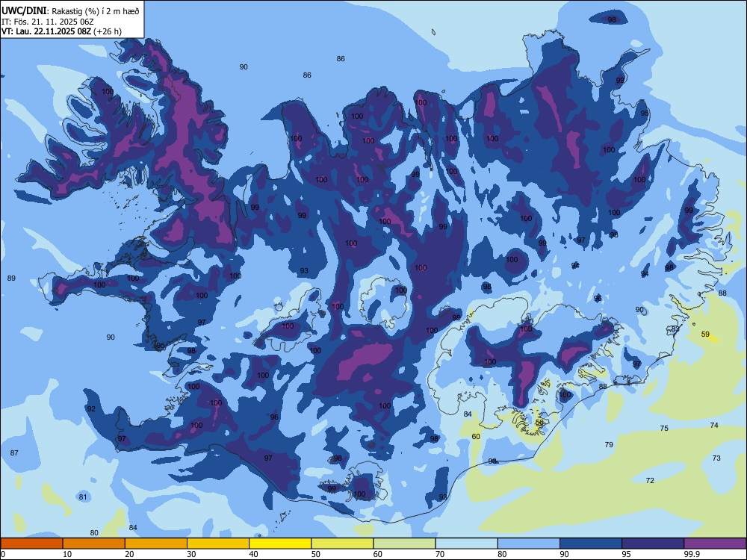Select the map value '79'
Screen dimensions: 747x560
point(609,445)
